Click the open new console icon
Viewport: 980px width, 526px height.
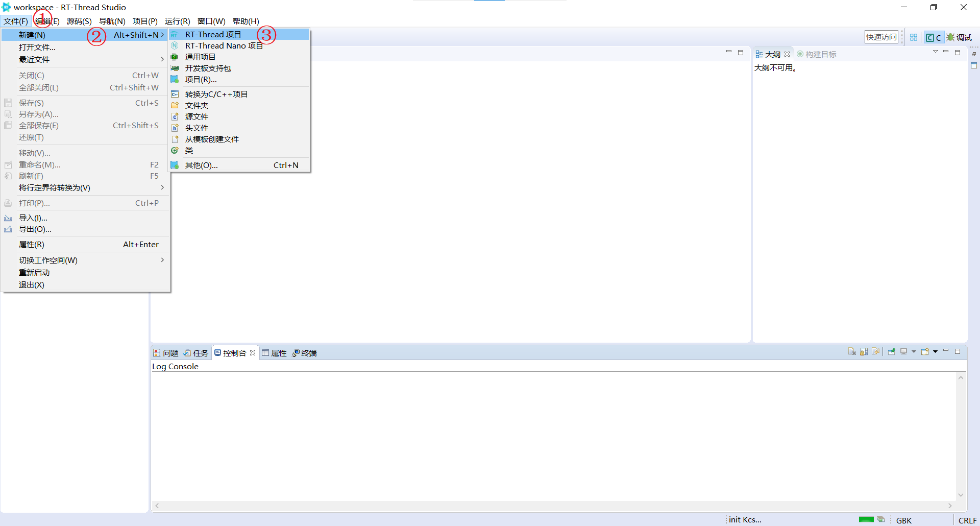click(x=925, y=351)
